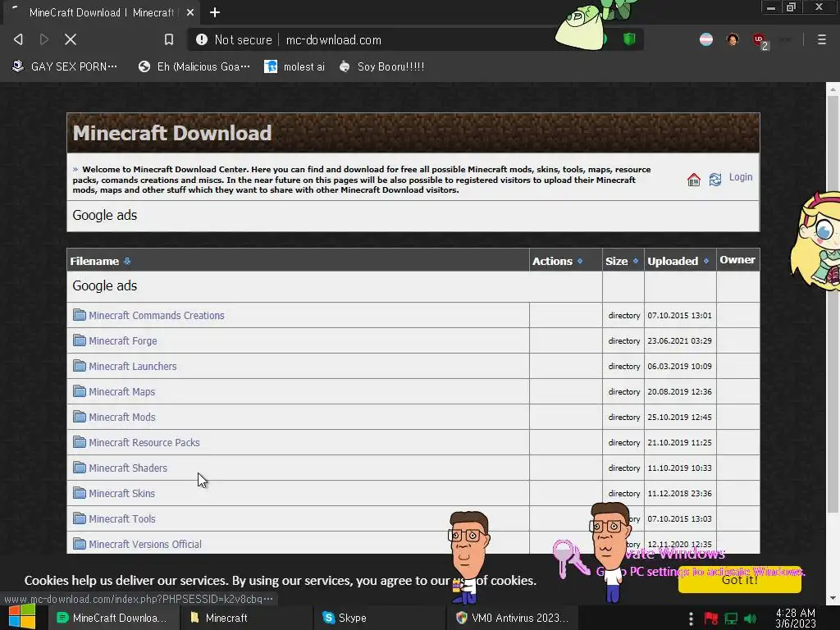
Task: Open the Minecraft Commands Creations directory
Action: tap(157, 316)
